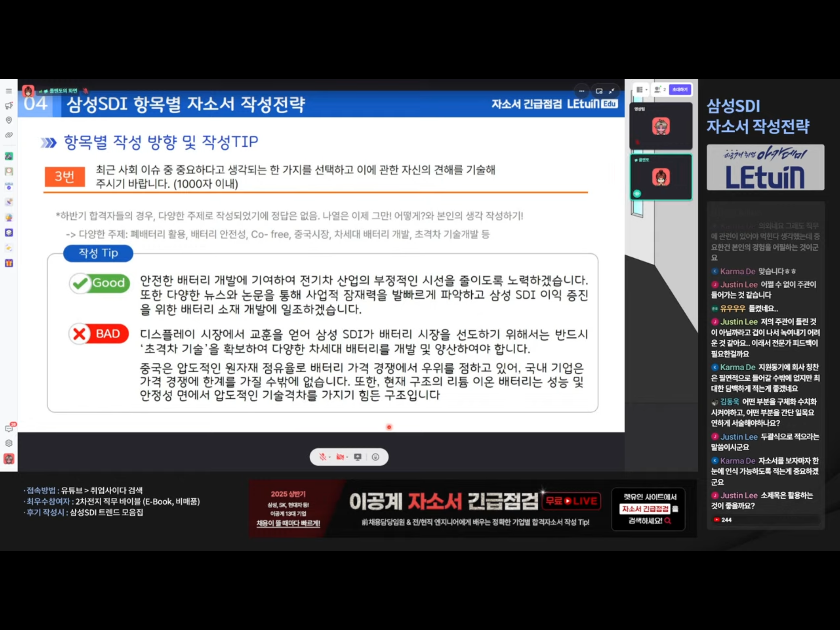Viewport: 840px width, 630px height.
Task: Open the three-dots more options menu
Action: (581, 91)
